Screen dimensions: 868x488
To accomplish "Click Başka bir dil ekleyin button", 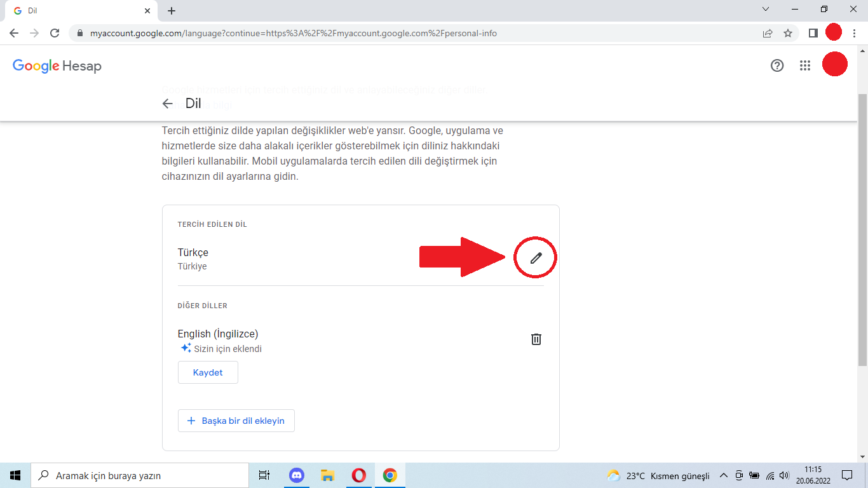I will [236, 421].
